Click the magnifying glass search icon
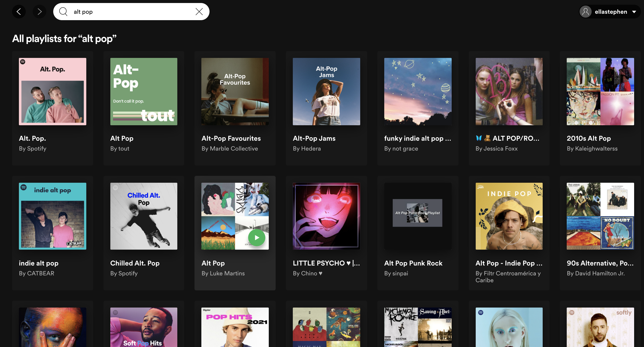The image size is (644, 347). coord(63,12)
